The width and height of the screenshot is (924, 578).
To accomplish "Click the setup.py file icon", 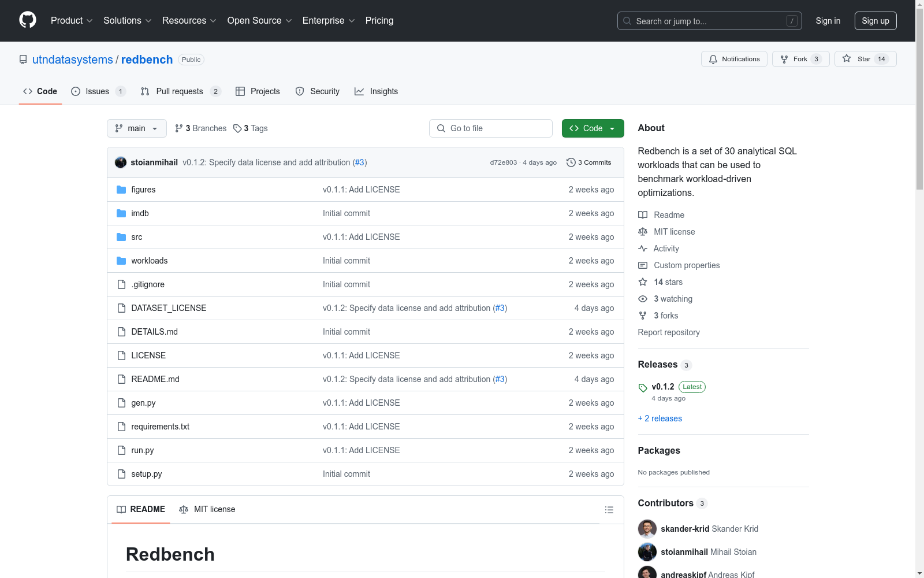I will 121,474.
